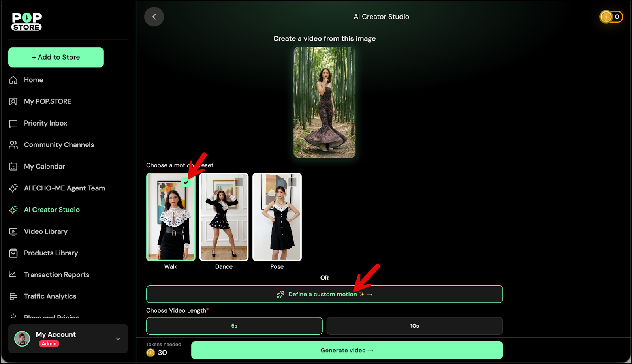Open Priority Inbox chat icon

click(x=13, y=124)
